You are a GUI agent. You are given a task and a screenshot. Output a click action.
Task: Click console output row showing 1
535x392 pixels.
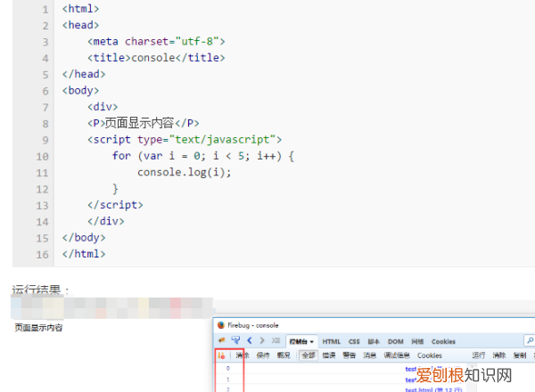[x=342, y=379]
